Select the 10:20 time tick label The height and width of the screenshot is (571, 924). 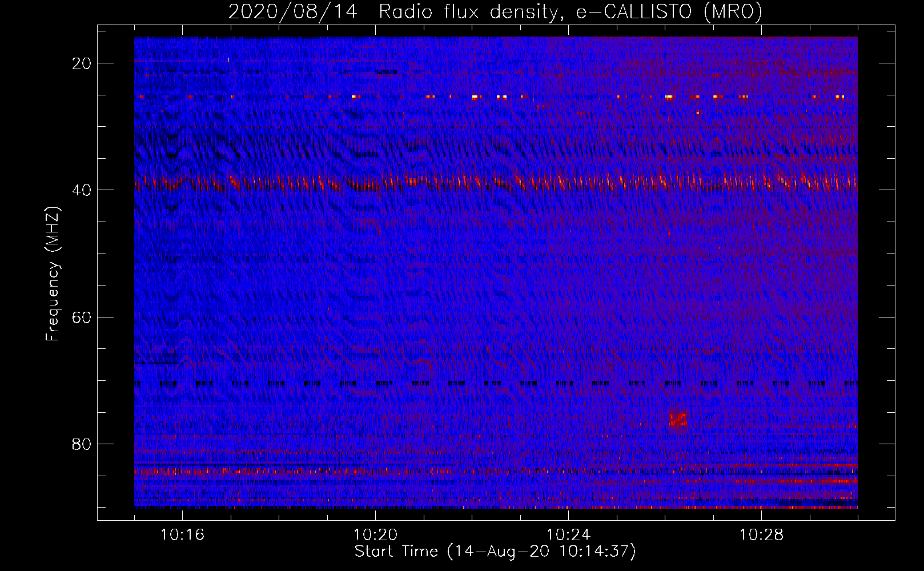[376, 535]
